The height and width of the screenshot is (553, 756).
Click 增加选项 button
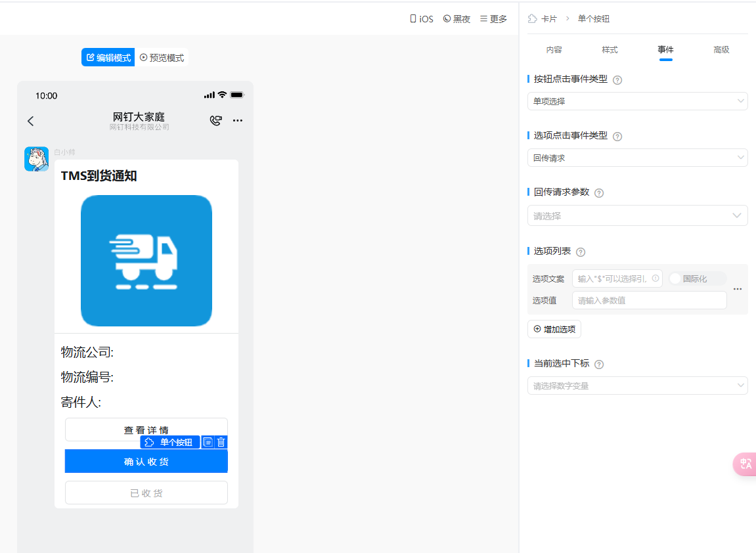point(554,329)
